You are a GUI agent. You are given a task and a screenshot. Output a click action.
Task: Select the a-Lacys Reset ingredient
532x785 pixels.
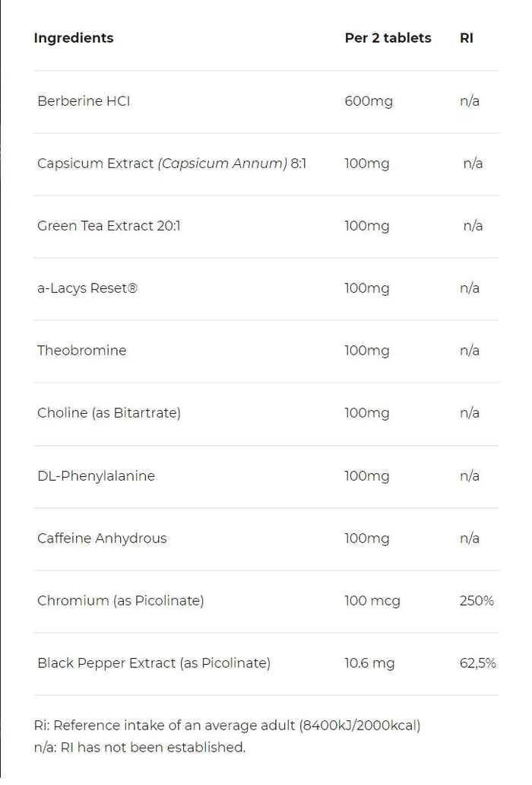click(x=87, y=288)
